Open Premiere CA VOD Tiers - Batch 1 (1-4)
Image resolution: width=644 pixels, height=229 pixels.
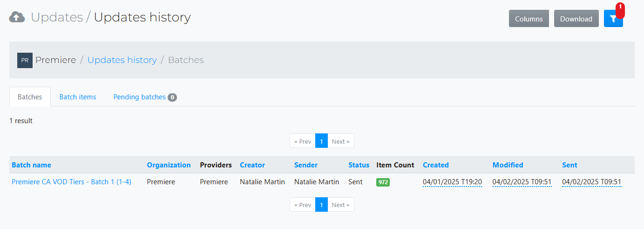(x=71, y=182)
